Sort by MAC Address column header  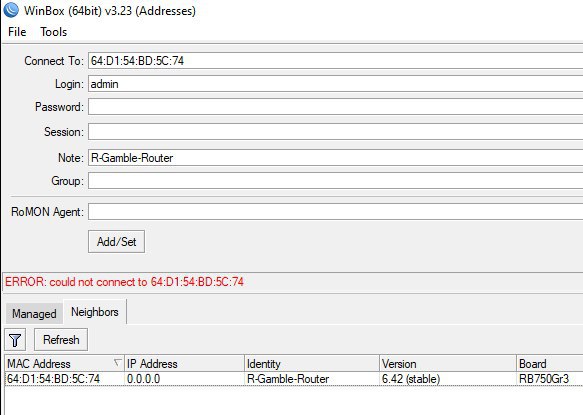(64, 363)
